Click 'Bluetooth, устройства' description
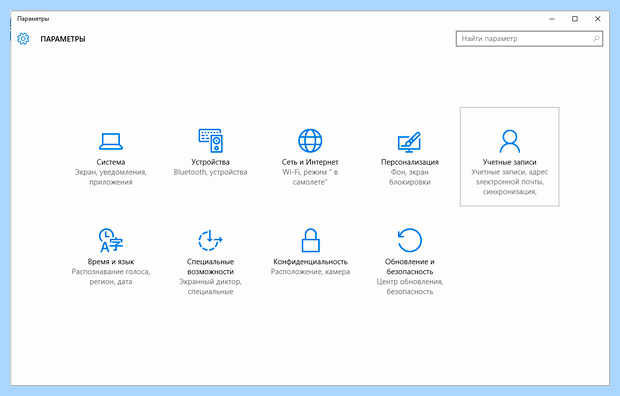 pyautogui.click(x=210, y=172)
